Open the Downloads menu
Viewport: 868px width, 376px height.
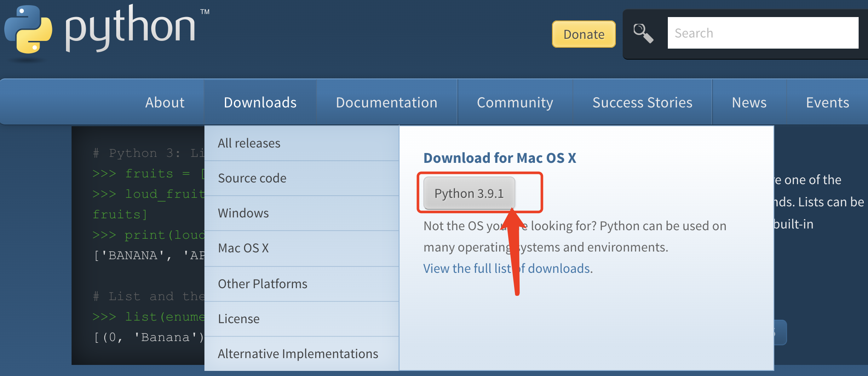pos(260,102)
